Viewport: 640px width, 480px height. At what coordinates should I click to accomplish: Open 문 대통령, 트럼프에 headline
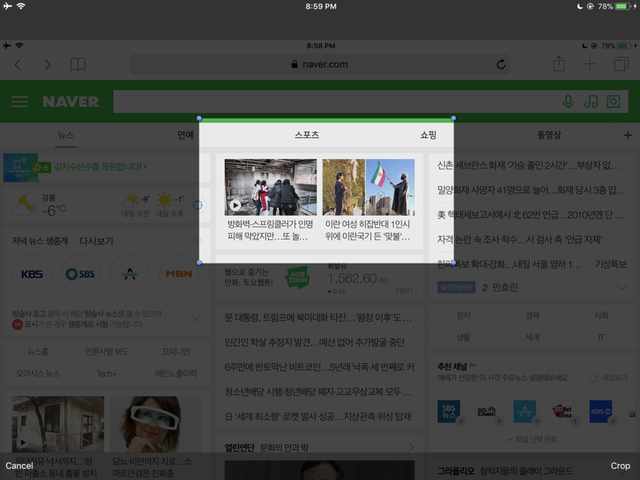318,317
